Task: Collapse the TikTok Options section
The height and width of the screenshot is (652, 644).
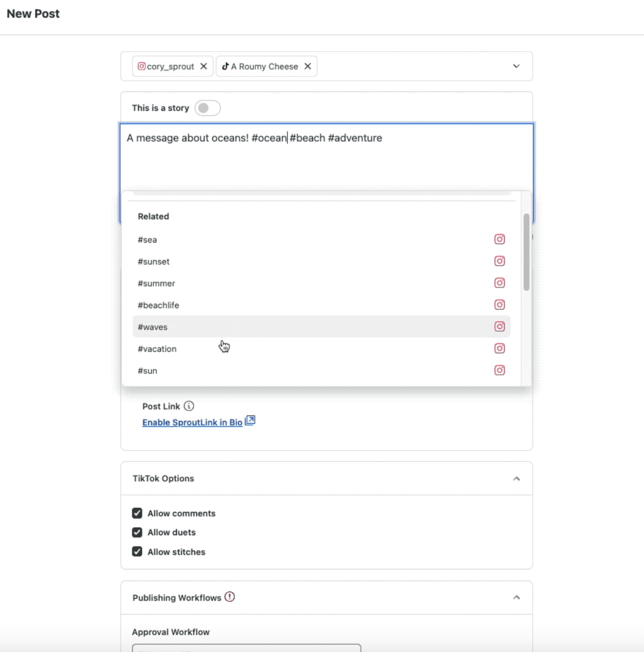Action: pos(517,478)
